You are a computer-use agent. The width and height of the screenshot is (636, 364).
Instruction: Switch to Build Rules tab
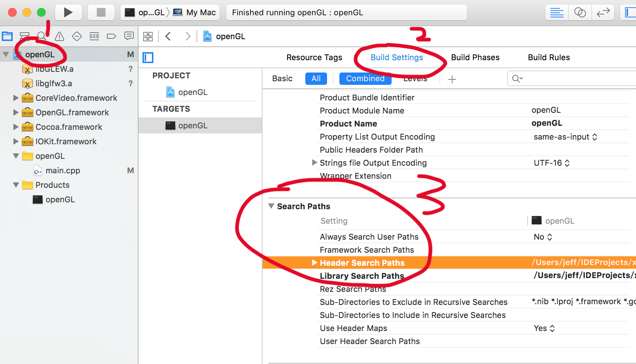(549, 57)
